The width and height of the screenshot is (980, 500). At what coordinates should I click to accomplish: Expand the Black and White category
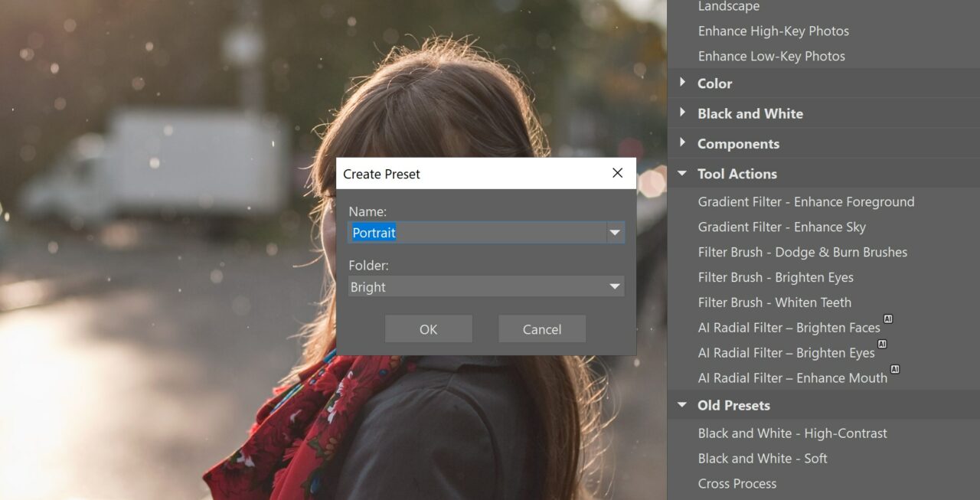[684, 113]
